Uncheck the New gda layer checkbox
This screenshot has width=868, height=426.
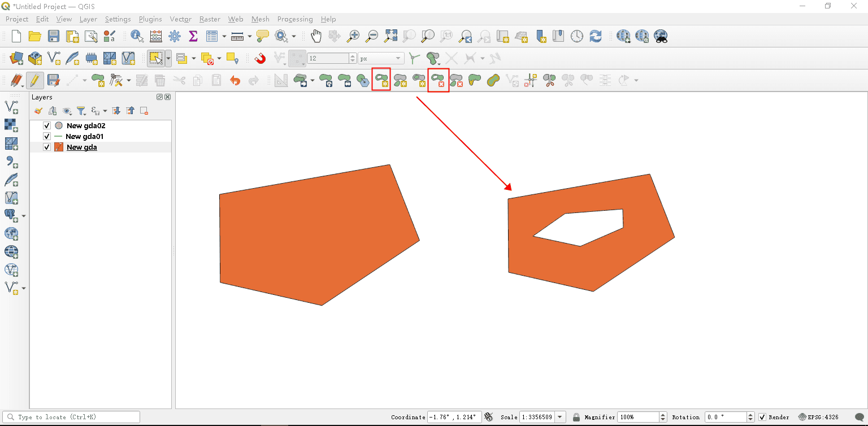tap(47, 147)
